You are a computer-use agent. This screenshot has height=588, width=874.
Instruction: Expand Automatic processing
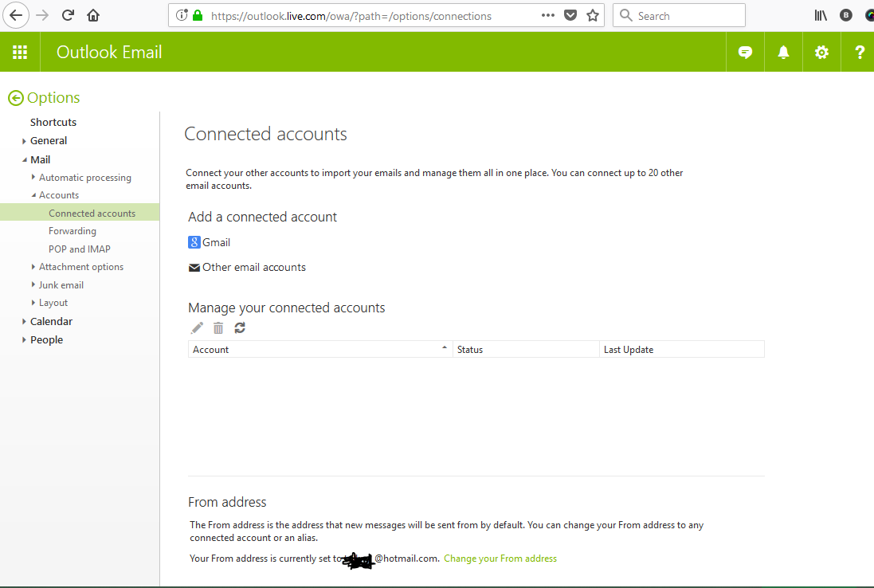(33, 177)
